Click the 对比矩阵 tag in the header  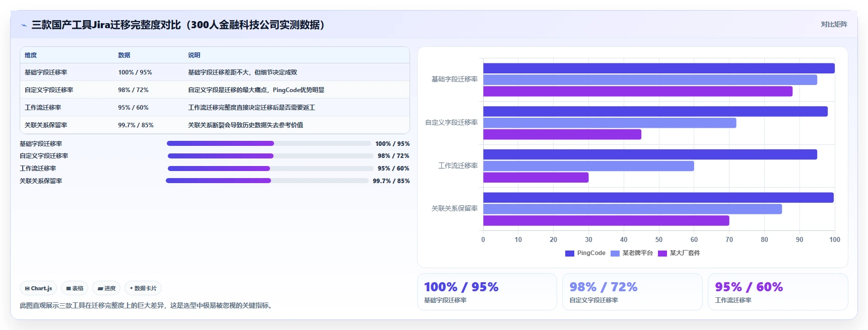coord(834,24)
